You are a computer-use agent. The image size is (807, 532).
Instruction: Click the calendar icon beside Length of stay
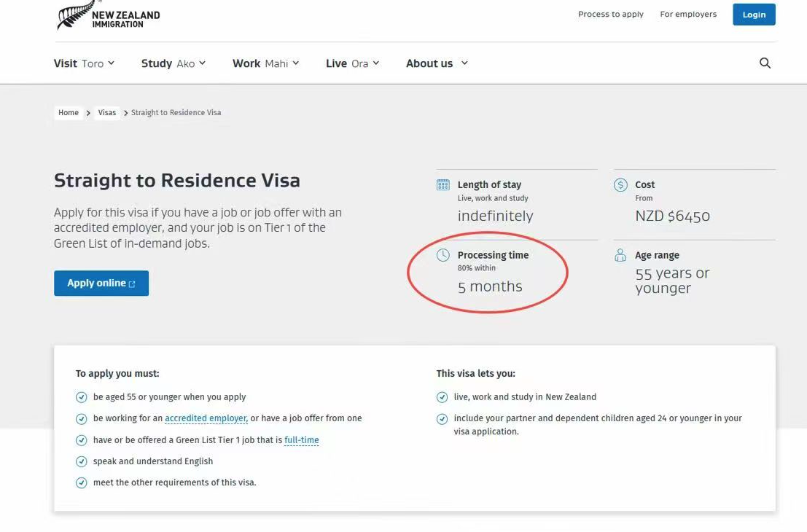point(443,185)
